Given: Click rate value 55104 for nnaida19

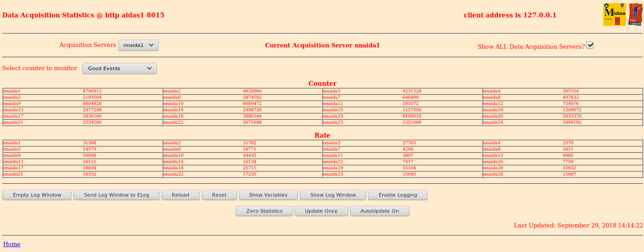Looking at the screenshot, I should [409, 168].
